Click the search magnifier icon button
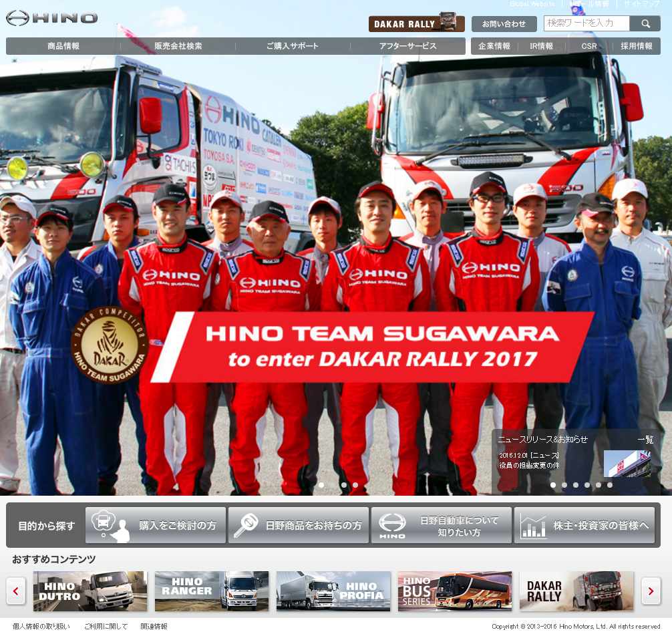 645,23
